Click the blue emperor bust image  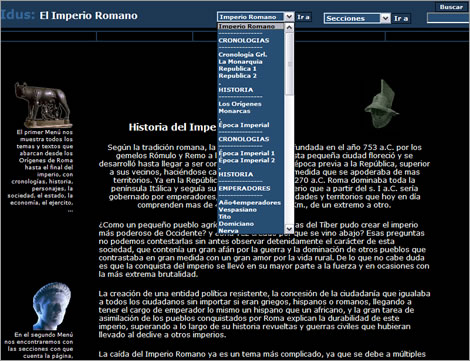tap(52, 306)
